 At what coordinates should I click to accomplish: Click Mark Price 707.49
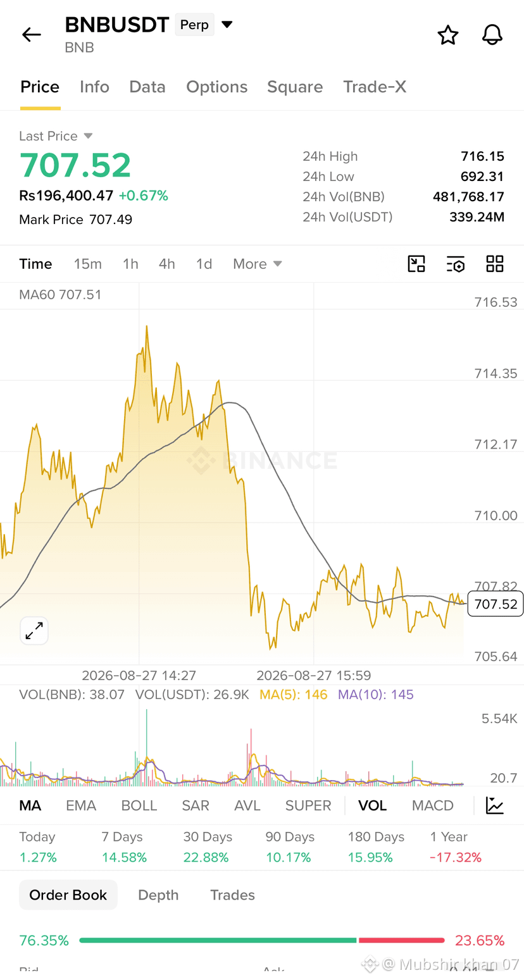(x=76, y=220)
